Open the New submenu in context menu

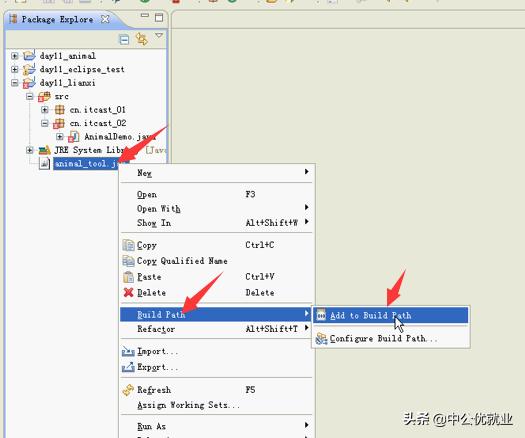click(x=216, y=173)
